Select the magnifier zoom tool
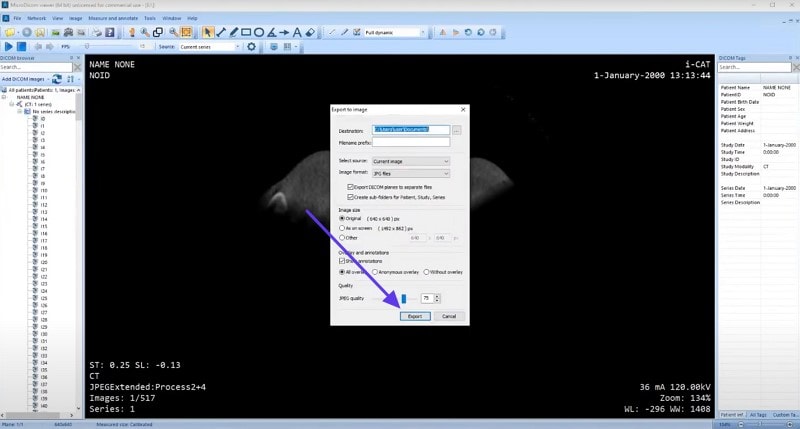This screenshot has height=429, width=800. [x=145, y=33]
